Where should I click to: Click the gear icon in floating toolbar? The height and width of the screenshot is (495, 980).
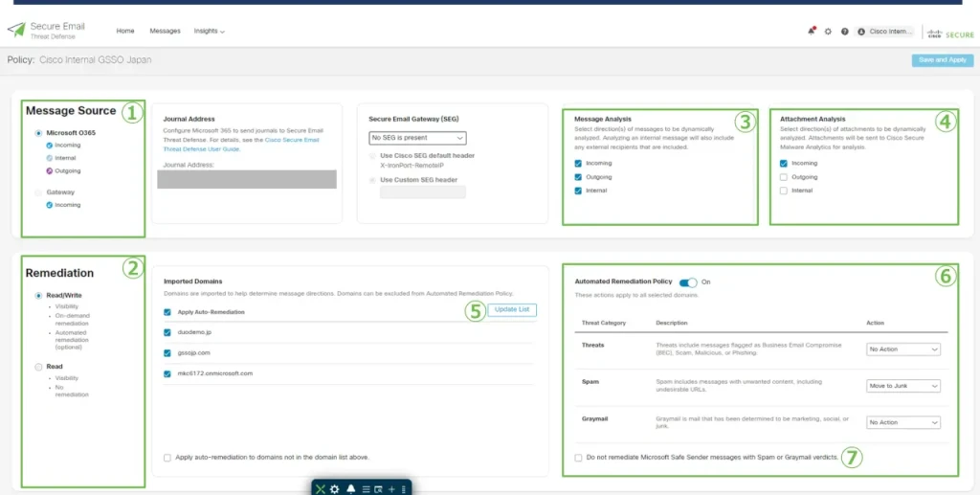coord(334,488)
